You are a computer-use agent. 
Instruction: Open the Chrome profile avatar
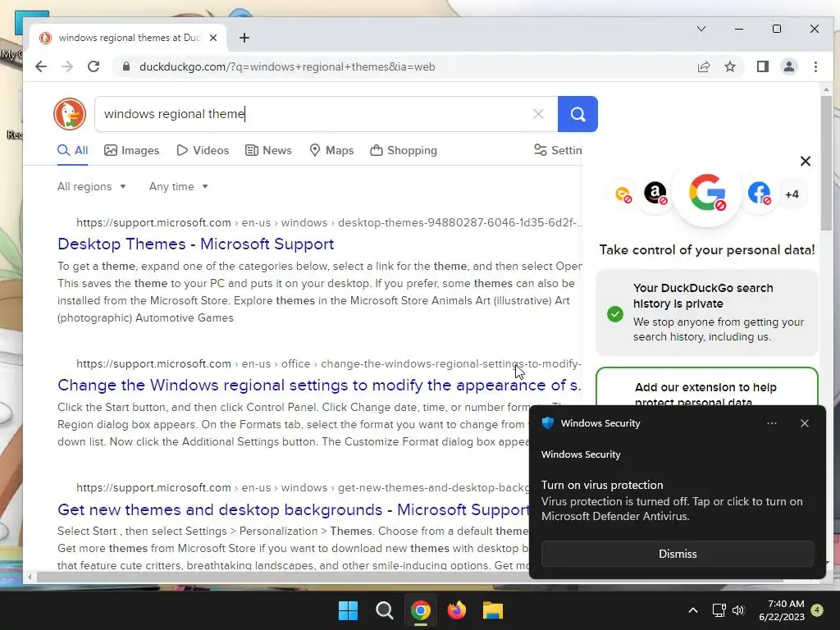(788, 67)
